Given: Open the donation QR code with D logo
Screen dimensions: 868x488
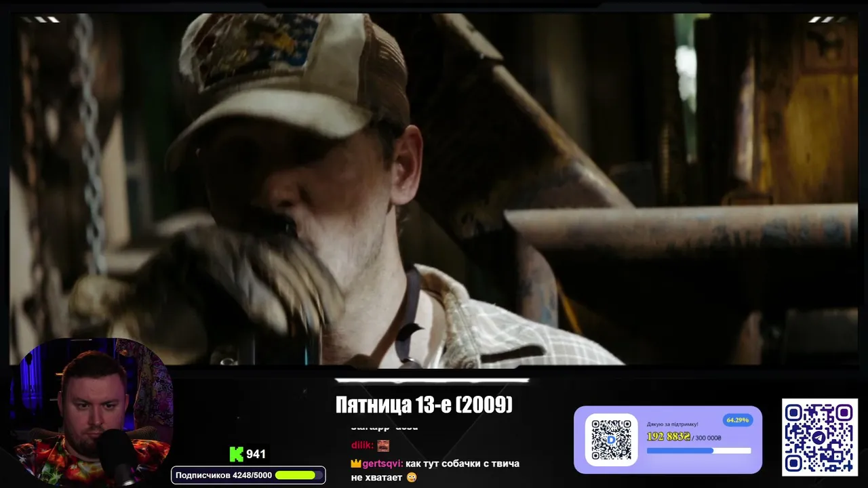Looking at the screenshot, I should click(611, 440).
